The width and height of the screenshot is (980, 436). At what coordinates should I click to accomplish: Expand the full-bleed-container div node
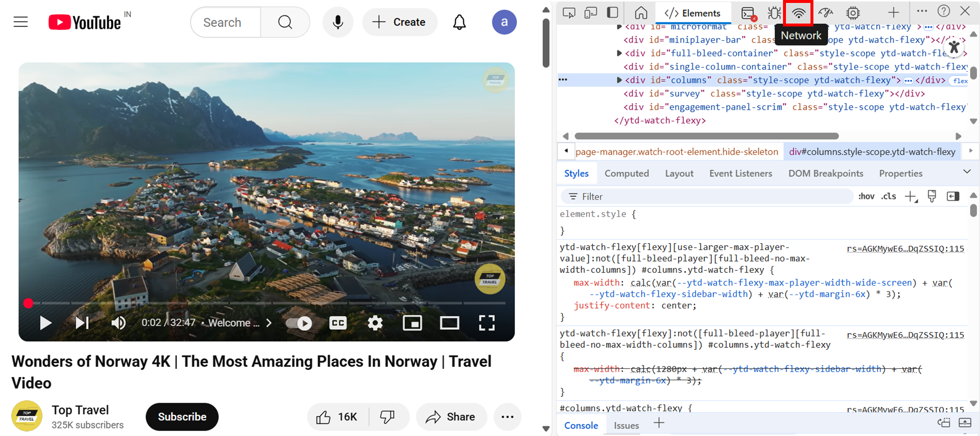(x=619, y=53)
